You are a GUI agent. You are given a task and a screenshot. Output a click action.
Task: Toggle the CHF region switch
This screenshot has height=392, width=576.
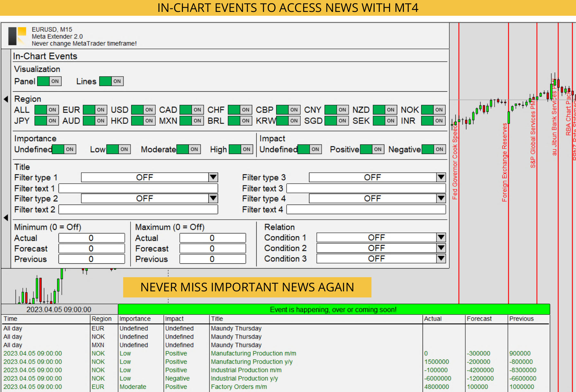[x=240, y=110]
